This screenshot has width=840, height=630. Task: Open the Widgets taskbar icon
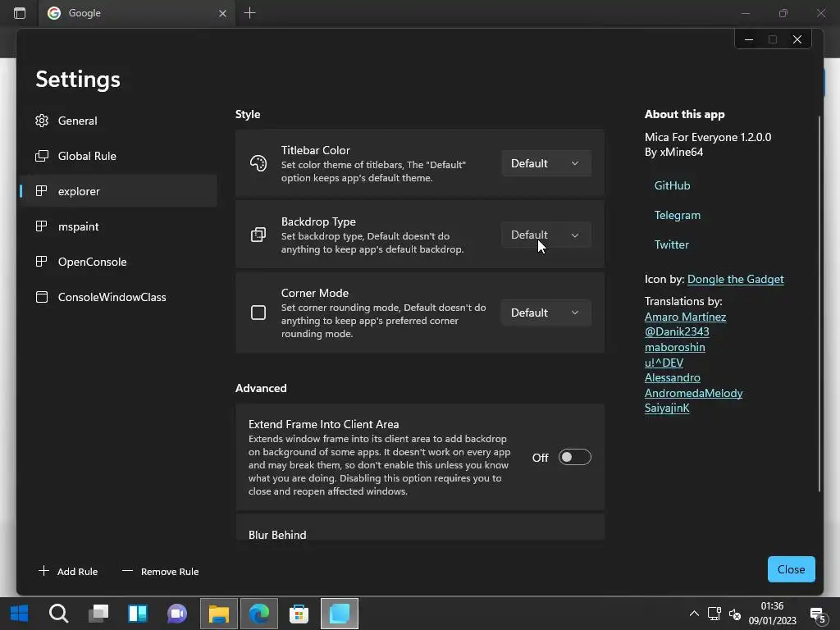pos(138,614)
